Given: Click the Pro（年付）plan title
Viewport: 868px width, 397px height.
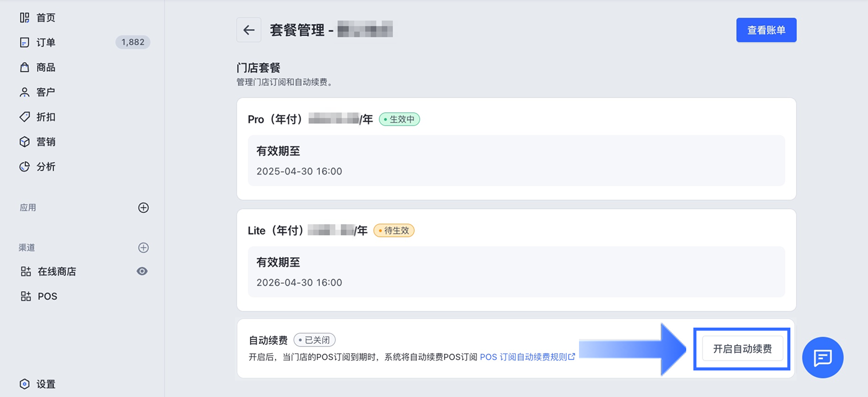Looking at the screenshot, I should coord(276,119).
